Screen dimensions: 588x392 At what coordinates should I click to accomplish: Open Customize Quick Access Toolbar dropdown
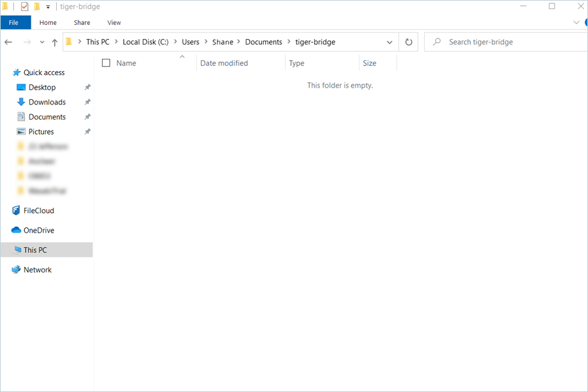tap(48, 7)
